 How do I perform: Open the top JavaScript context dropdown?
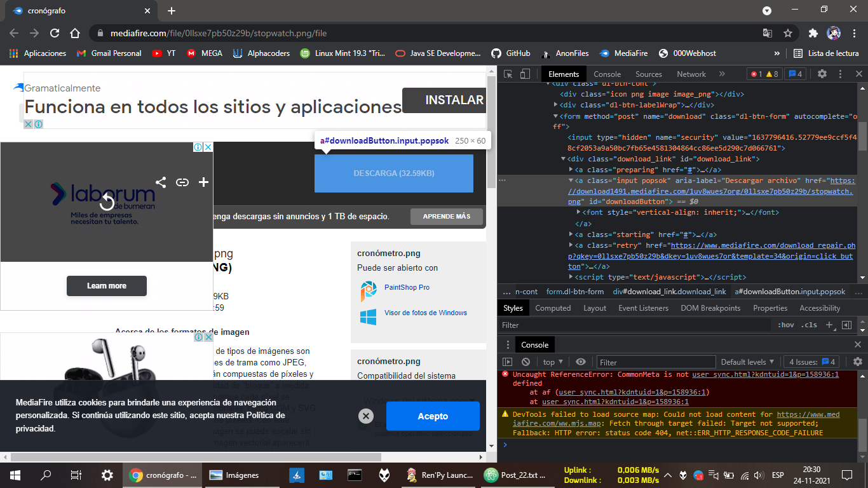553,362
